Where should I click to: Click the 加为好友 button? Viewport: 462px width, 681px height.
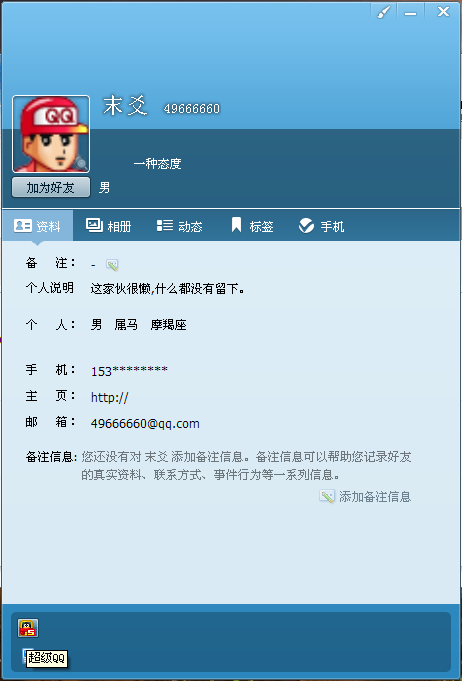(x=51, y=188)
